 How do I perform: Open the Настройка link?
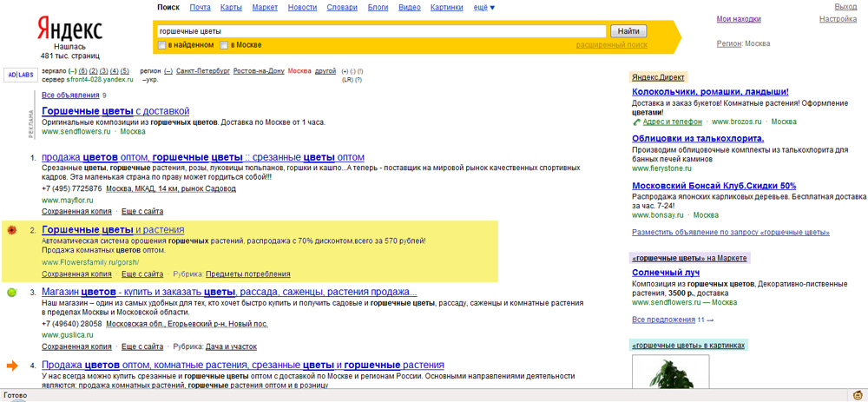[x=838, y=19]
